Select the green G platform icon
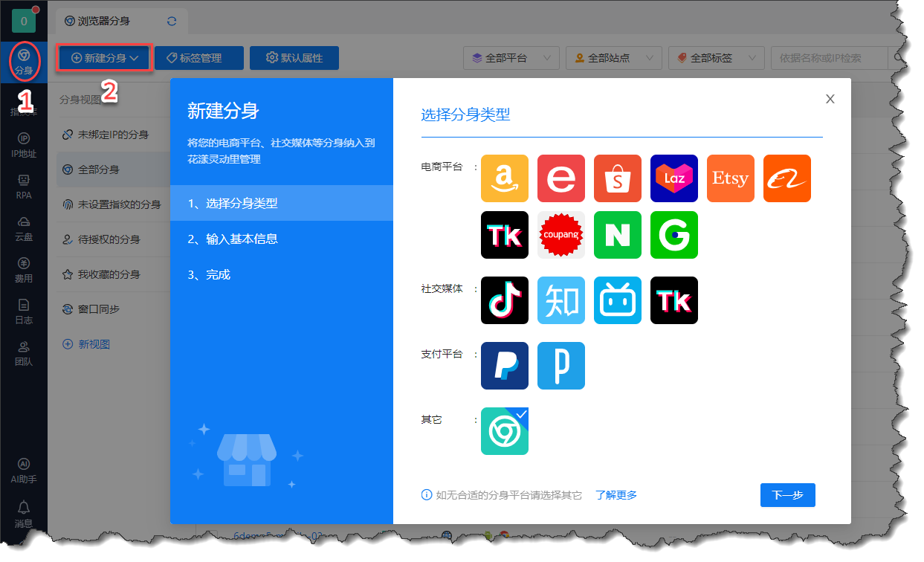The width and height of the screenshot is (924, 562). pyautogui.click(x=674, y=235)
